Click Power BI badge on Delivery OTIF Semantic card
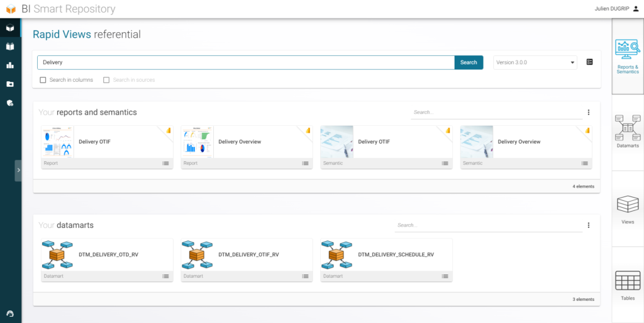Viewport: 644px width, 323px height. (448, 130)
